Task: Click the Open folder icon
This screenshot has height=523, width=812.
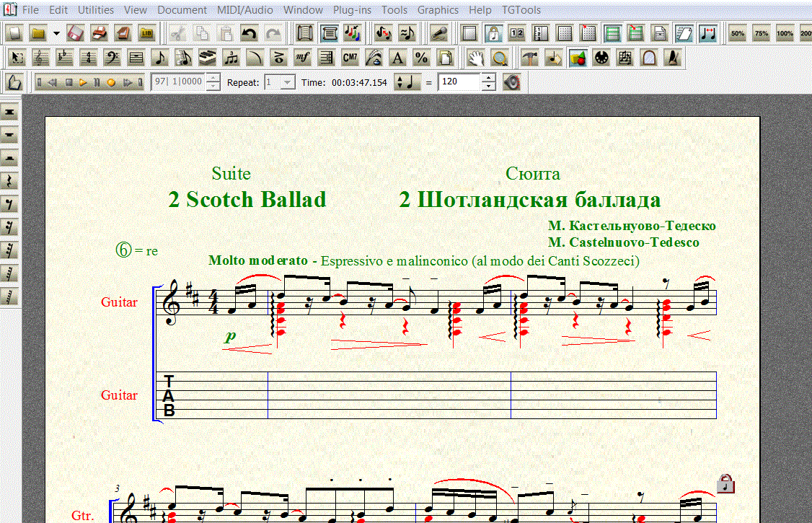Action: pyautogui.click(x=38, y=34)
